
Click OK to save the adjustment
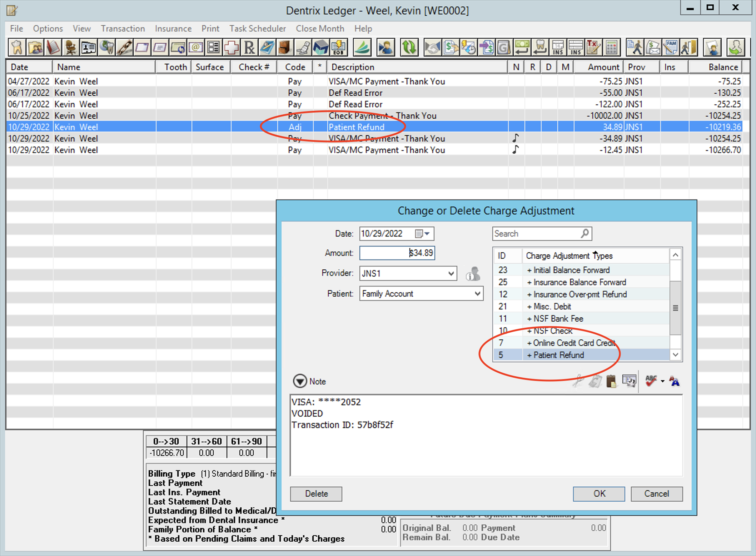pos(599,494)
